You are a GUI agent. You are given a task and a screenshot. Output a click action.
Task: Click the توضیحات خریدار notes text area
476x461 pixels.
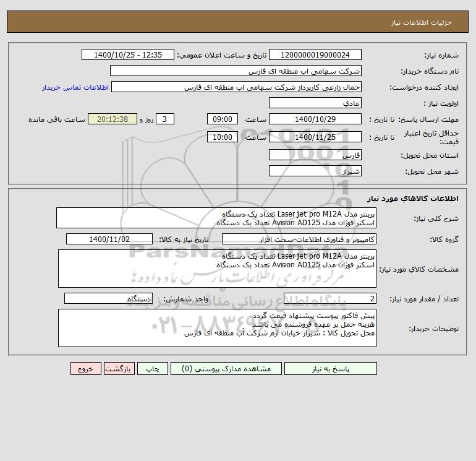click(x=217, y=328)
